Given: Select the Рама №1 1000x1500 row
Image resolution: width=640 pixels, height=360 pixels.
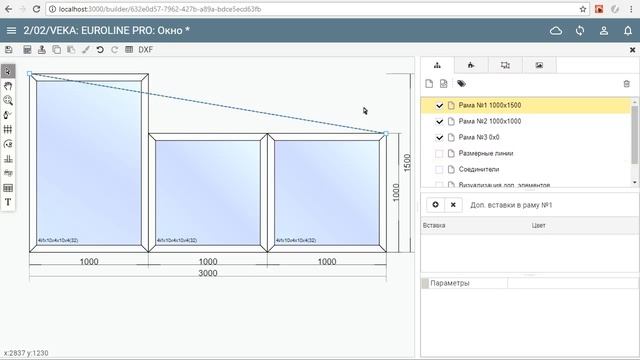Looking at the screenshot, I should pos(526,105).
